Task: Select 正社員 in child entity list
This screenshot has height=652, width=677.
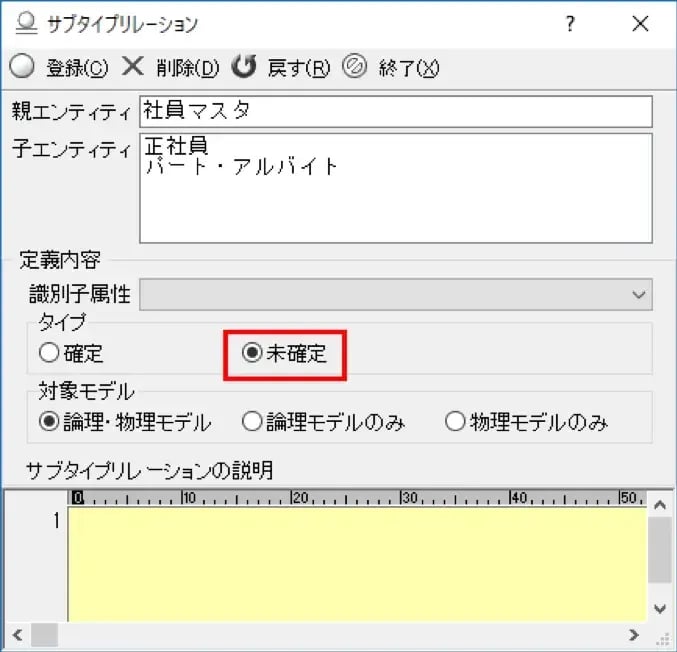Action: click(x=176, y=147)
